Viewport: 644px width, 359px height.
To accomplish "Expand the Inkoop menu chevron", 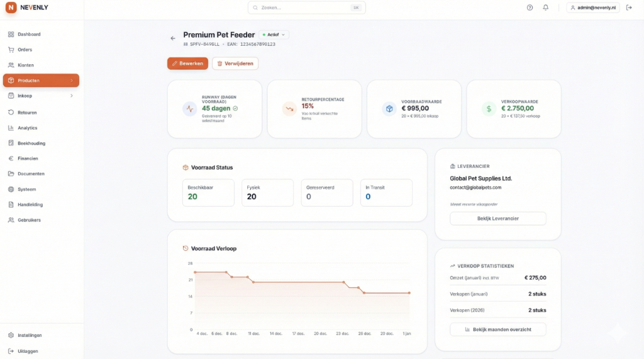I will pyautogui.click(x=72, y=96).
